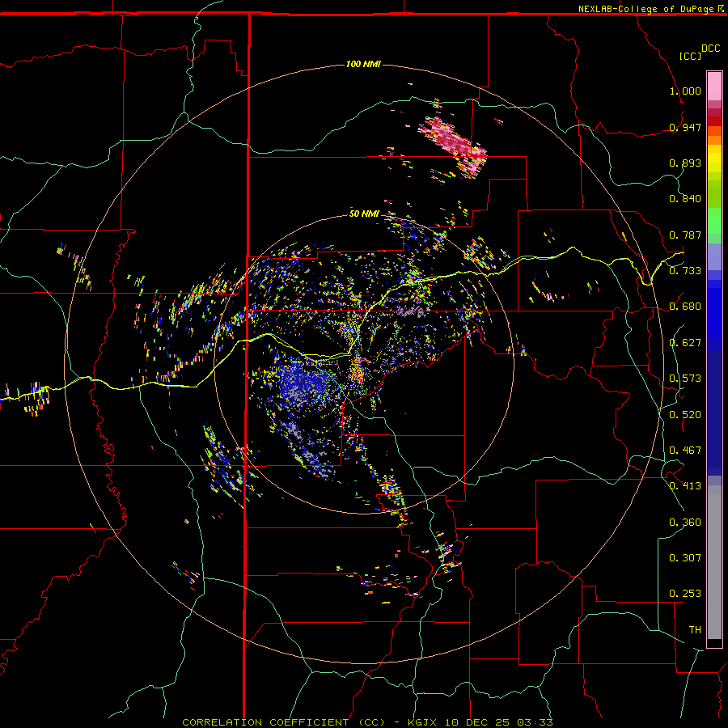Click the 03:33 timestamp
Screen dimensions: 728x728
pyautogui.click(x=535, y=722)
